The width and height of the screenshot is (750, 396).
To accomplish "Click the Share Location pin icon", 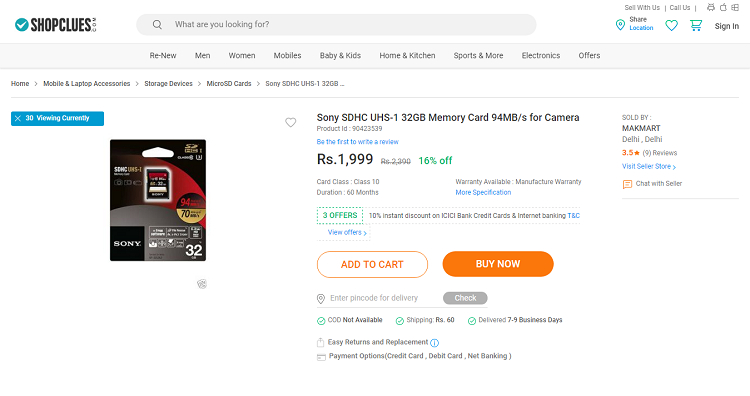I will pyautogui.click(x=620, y=25).
